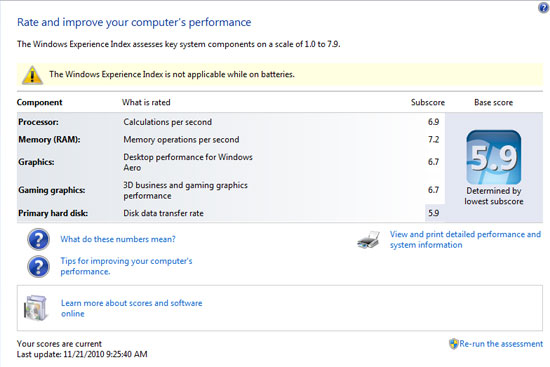
Task: Click the 'Rate and improve your computer's performance' heading
Action: 134,22
